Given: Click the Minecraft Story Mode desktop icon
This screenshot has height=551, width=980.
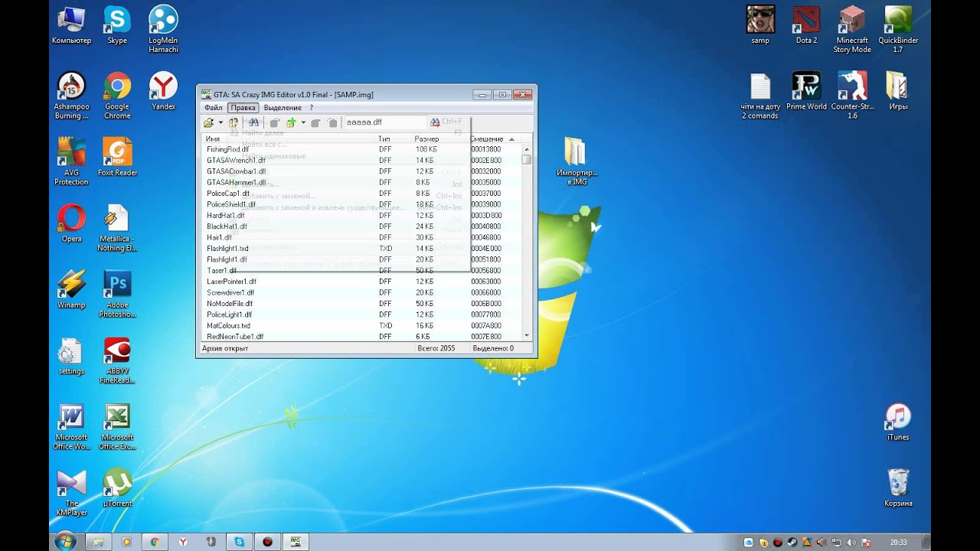Looking at the screenshot, I should click(x=852, y=29).
